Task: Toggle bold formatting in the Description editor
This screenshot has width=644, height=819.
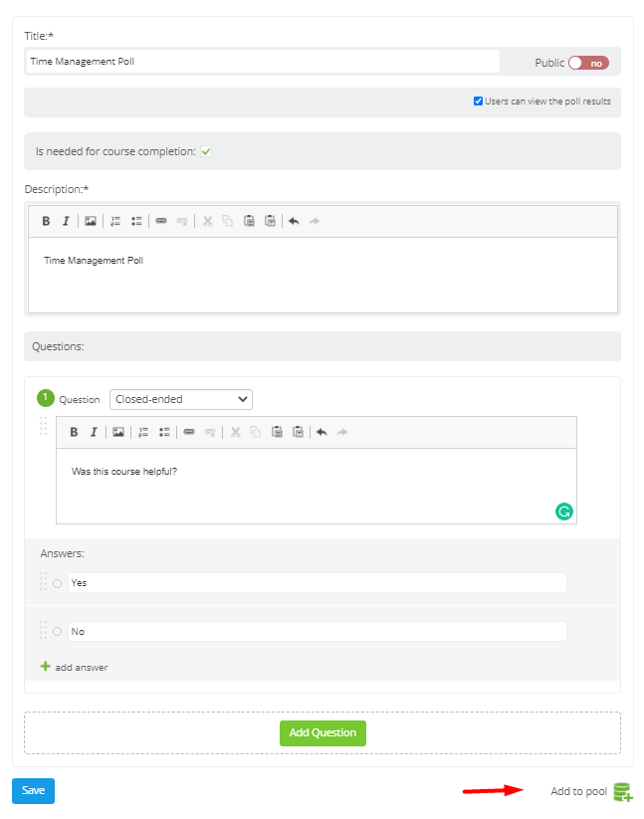Action: [46, 220]
